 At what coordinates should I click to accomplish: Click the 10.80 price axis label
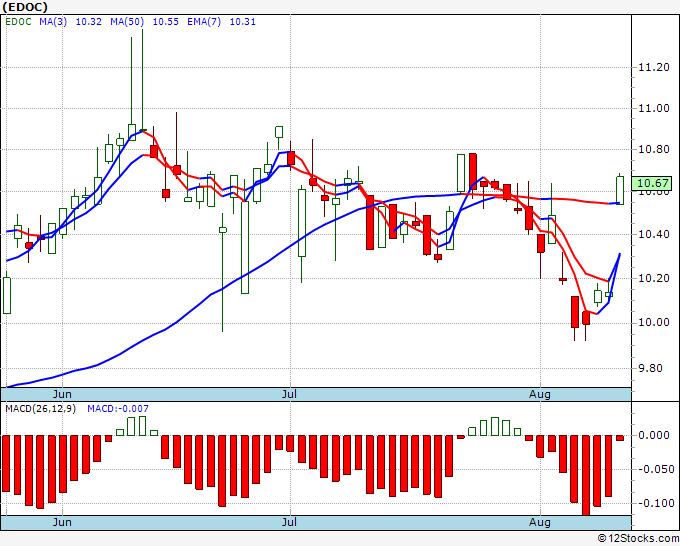654,150
